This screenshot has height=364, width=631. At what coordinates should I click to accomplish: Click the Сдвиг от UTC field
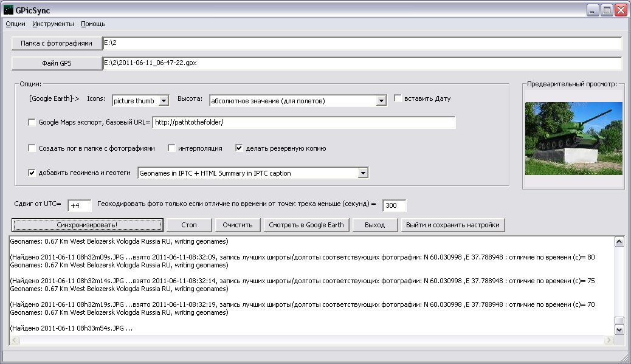point(79,206)
